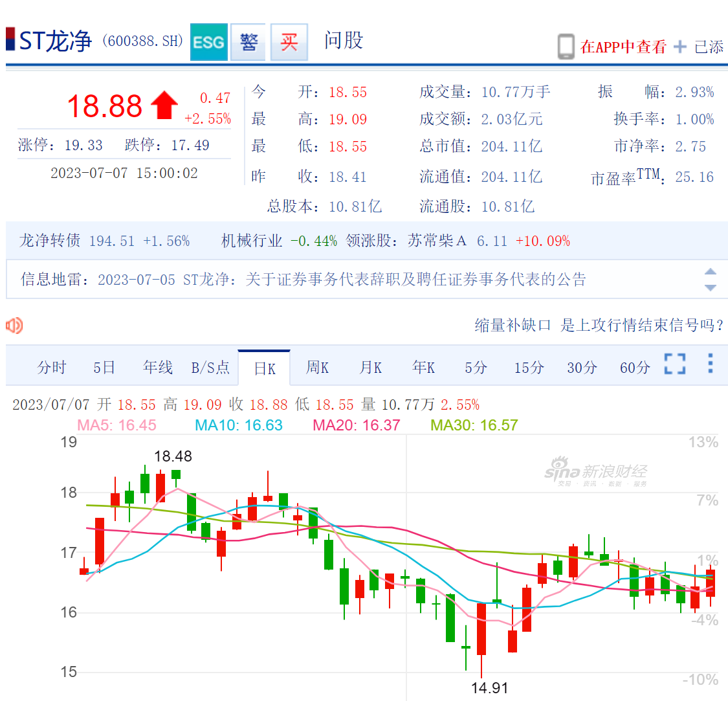
Task: Switch to 年线 chart tab
Action: tap(158, 368)
